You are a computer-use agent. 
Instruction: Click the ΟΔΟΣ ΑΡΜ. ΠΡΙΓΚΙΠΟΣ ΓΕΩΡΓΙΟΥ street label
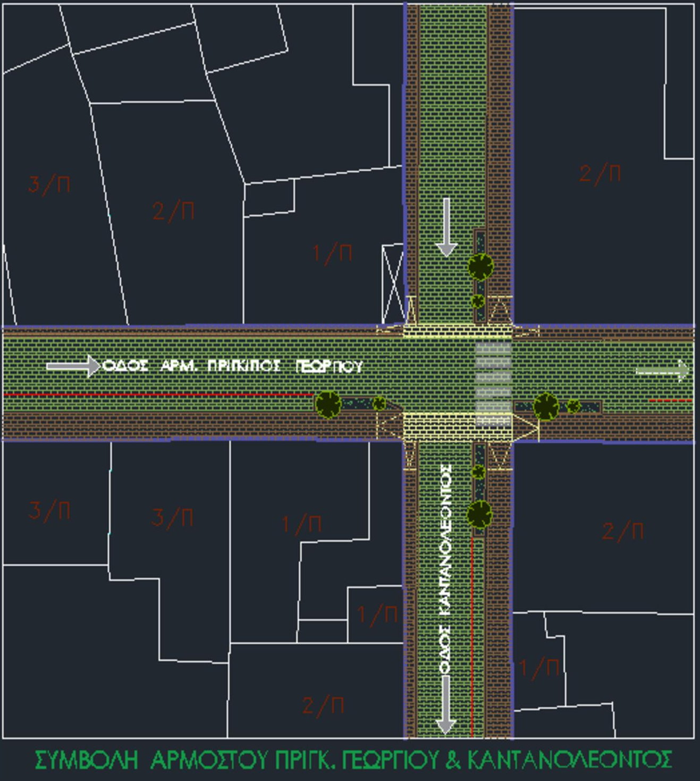tap(232, 366)
